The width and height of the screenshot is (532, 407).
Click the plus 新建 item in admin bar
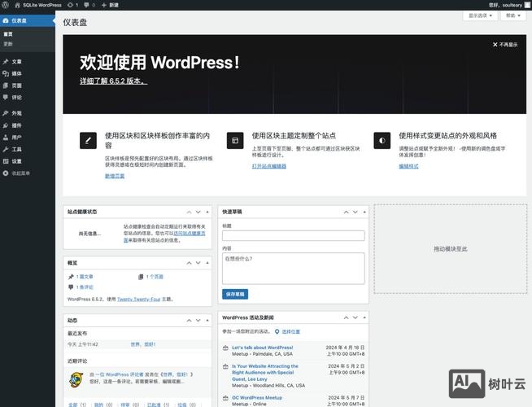(x=110, y=5)
